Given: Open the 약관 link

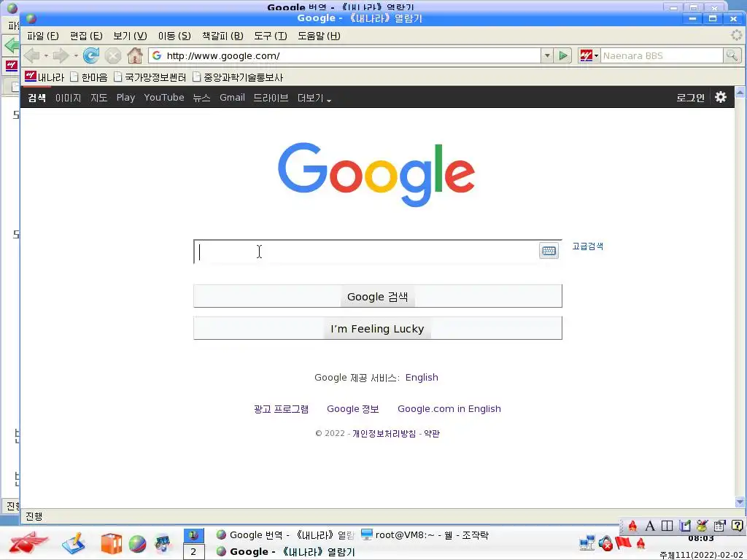Looking at the screenshot, I should pyautogui.click(x=432, y=433).
